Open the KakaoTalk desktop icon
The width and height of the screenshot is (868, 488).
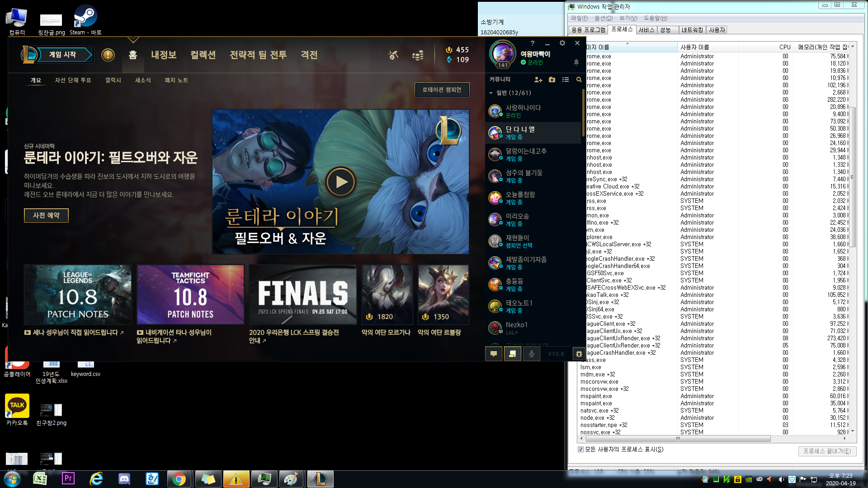pos(17,409)
